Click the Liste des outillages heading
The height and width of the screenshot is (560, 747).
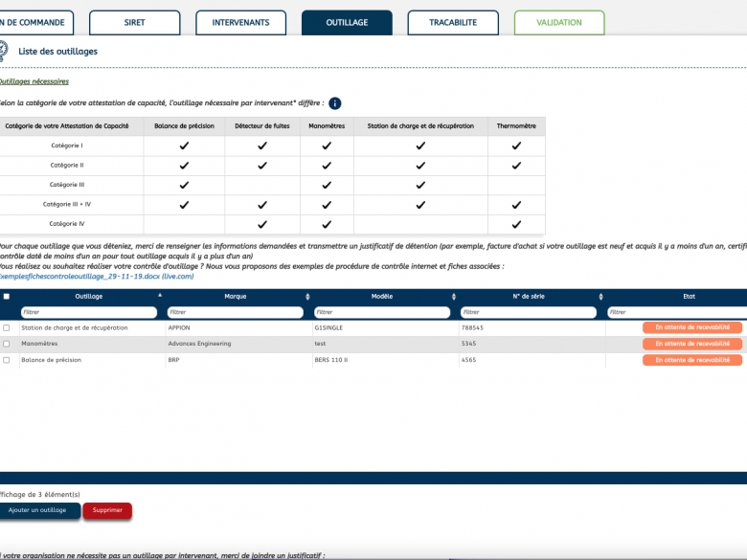pos(57,52)
